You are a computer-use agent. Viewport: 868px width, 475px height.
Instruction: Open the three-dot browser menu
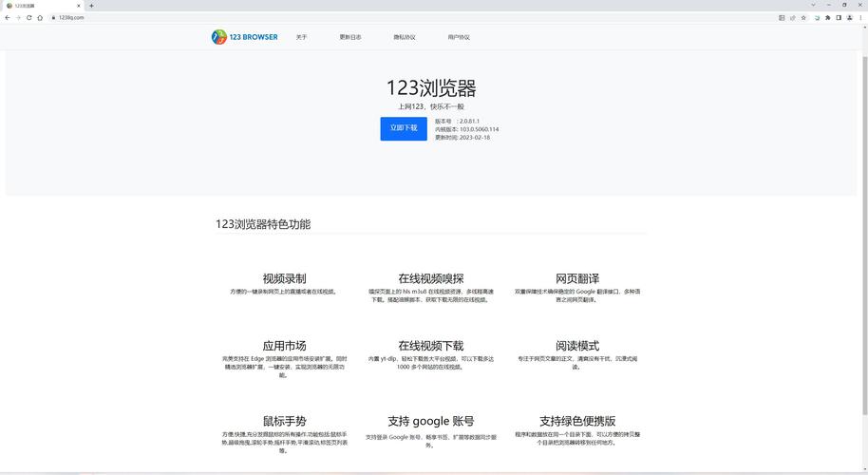(x=860, y=18)
